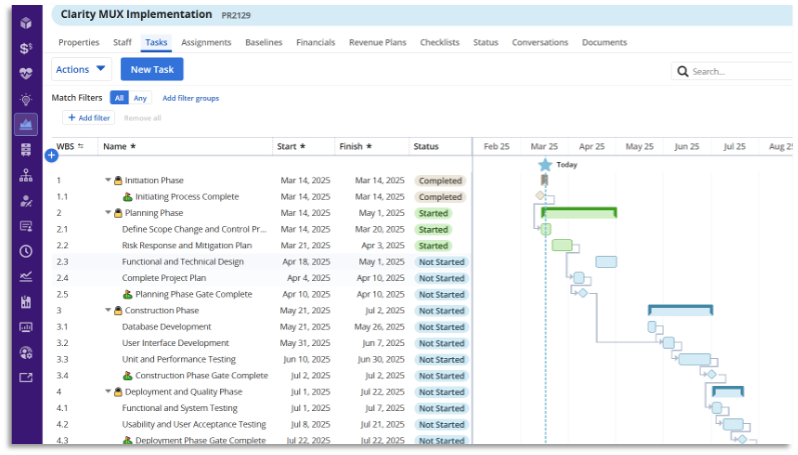Set Match Filters to All
Screen dimensions: 798x455
[x=119, y=98]
